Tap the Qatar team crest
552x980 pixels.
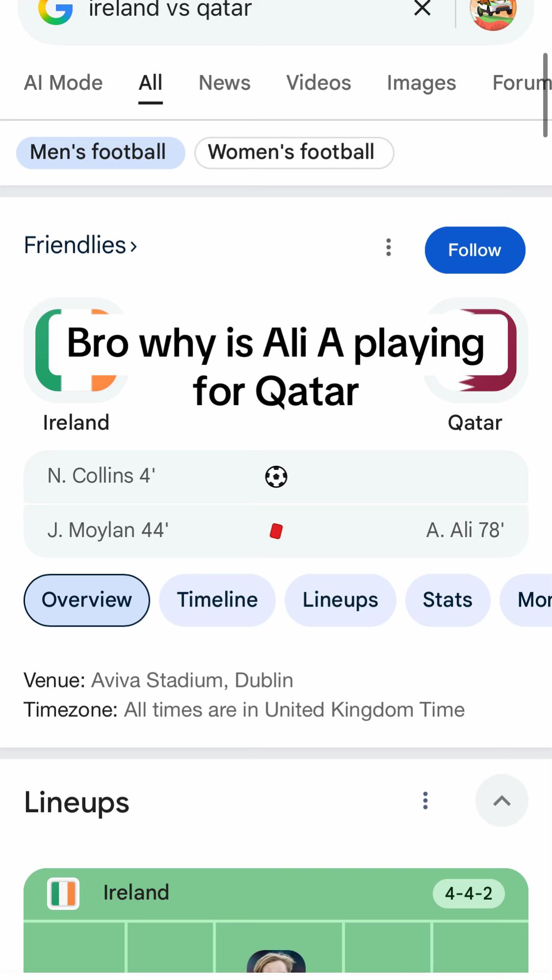476,350
